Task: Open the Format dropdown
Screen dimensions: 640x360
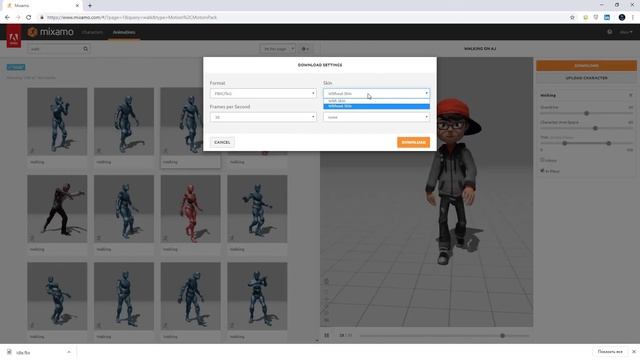Action: (x=263, y=93)
